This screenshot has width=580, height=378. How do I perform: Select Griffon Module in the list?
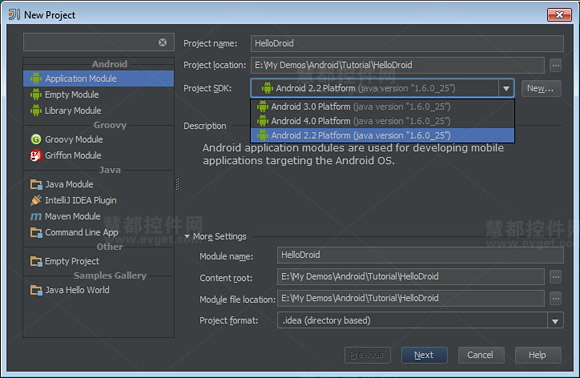(x=98, y=155)
